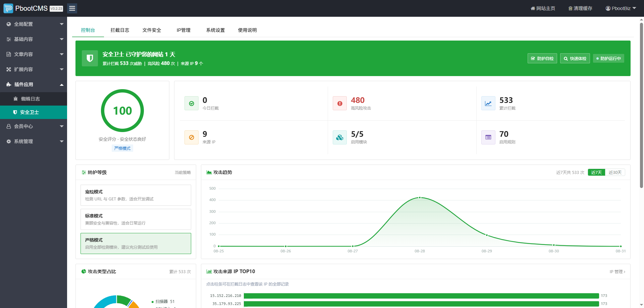644x308 pixels.
Task: Expand the 全局配置 menu arrow
Action: pos(62,24)
